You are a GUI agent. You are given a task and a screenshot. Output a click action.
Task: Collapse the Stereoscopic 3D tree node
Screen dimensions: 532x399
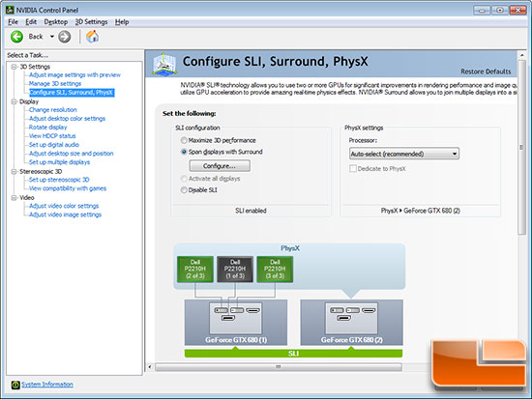coord(14,172)
